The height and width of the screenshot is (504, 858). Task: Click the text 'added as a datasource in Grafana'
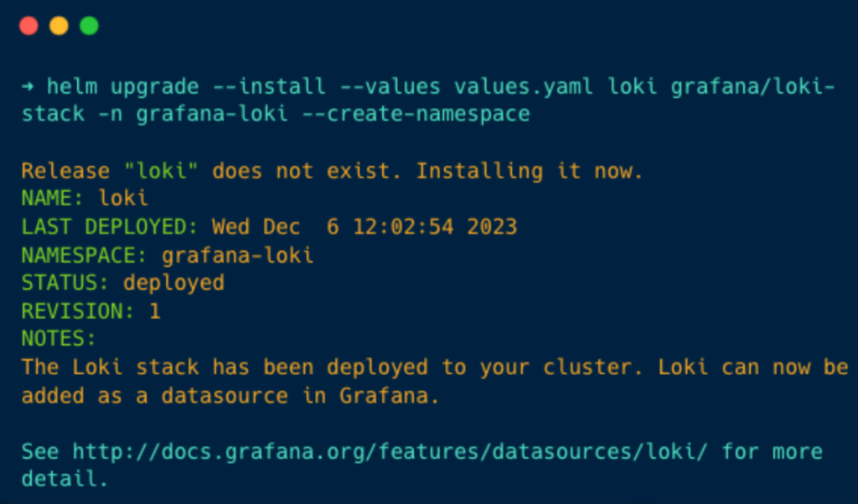coord(226,396)
